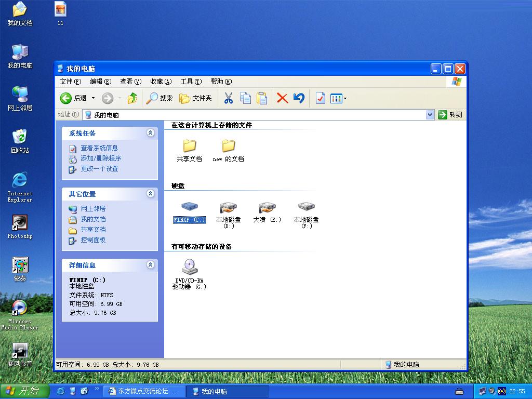Screen dimensions: 532x399
Task: Click the Back (后退) arrow button
Action: tap(73, 98)
